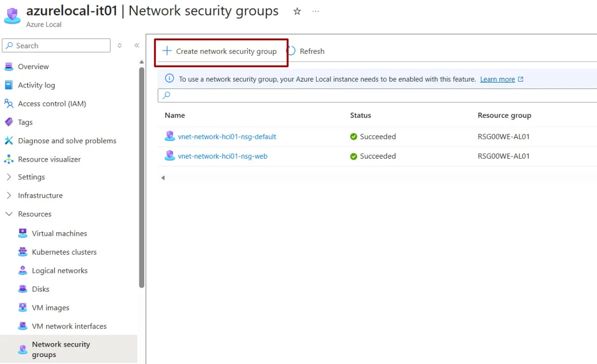Click the Network security groups sidebar icon

pos(22,350)
